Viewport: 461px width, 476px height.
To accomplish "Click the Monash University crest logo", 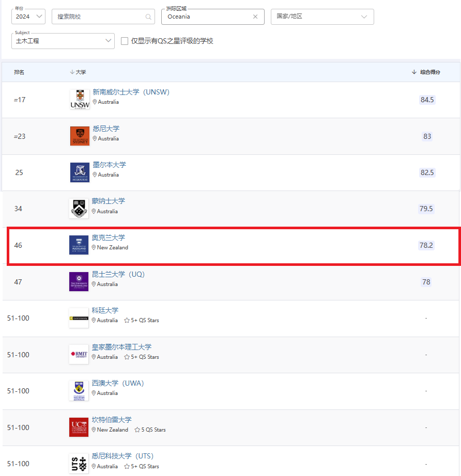I will [x=79, y=209].
